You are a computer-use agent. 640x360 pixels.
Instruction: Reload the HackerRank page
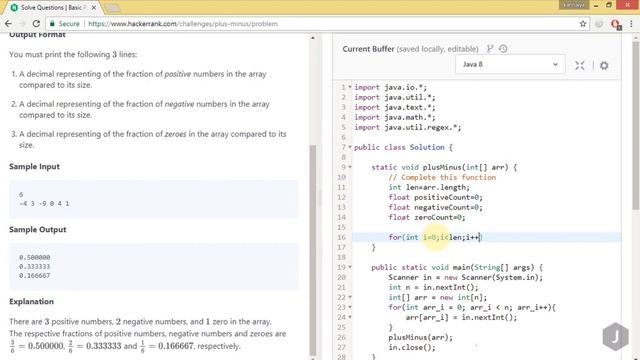(36, 24)
